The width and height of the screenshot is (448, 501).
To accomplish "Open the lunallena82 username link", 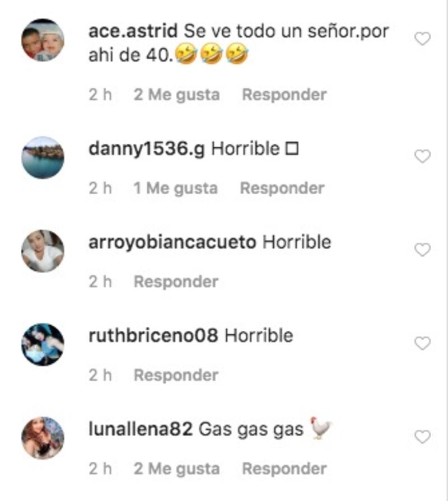I will [141, 429].
